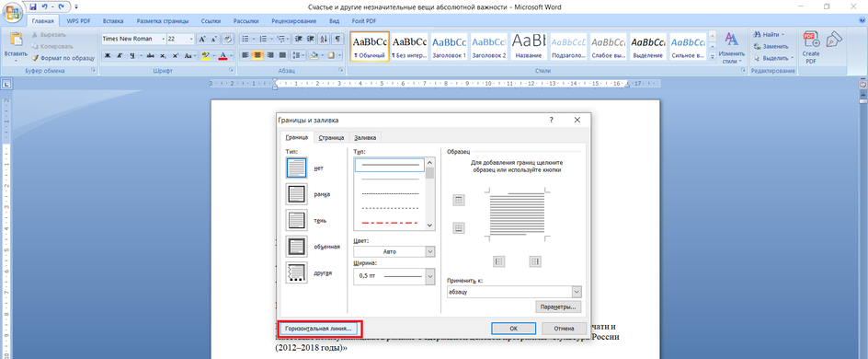Screen dimensions: 868x359
Task: Click the sort (A-Я) icon
Action: point(325,40)
